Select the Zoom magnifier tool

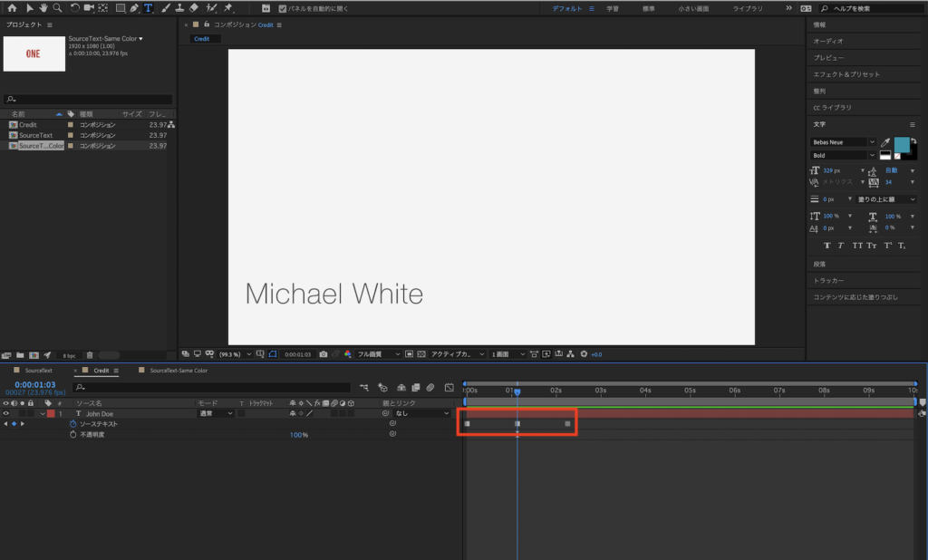coord(57,8)
